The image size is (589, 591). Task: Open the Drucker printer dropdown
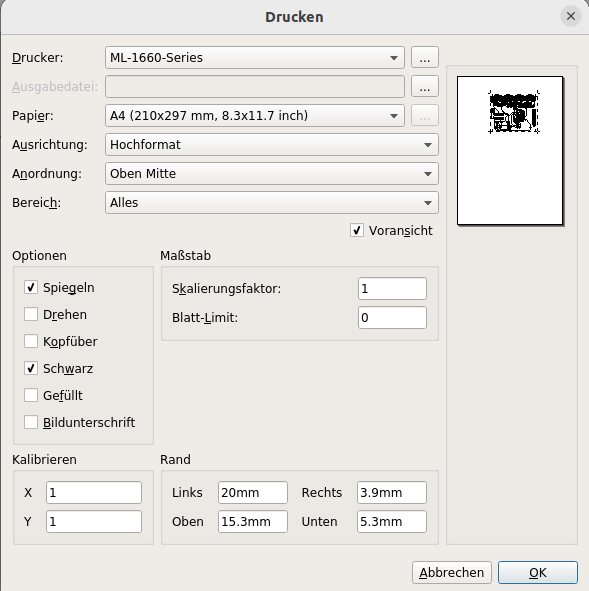coord(255,58)
